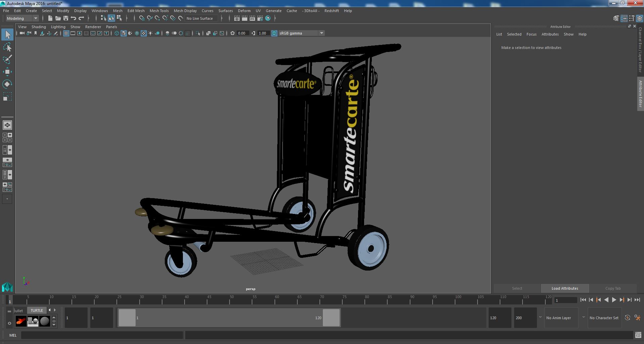Screen dimensions: 644x344
Task: Activate the Lasso select tool
Action: point(7,47)
